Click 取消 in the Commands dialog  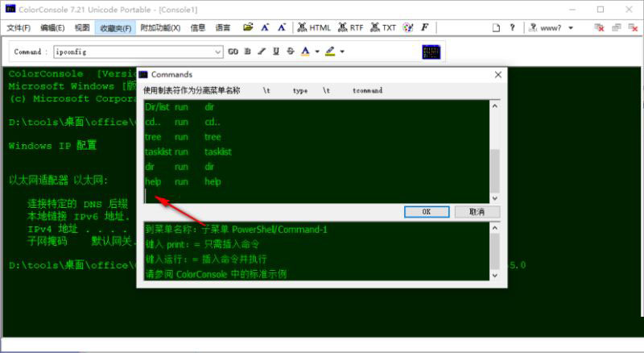(x=477, y=212)
